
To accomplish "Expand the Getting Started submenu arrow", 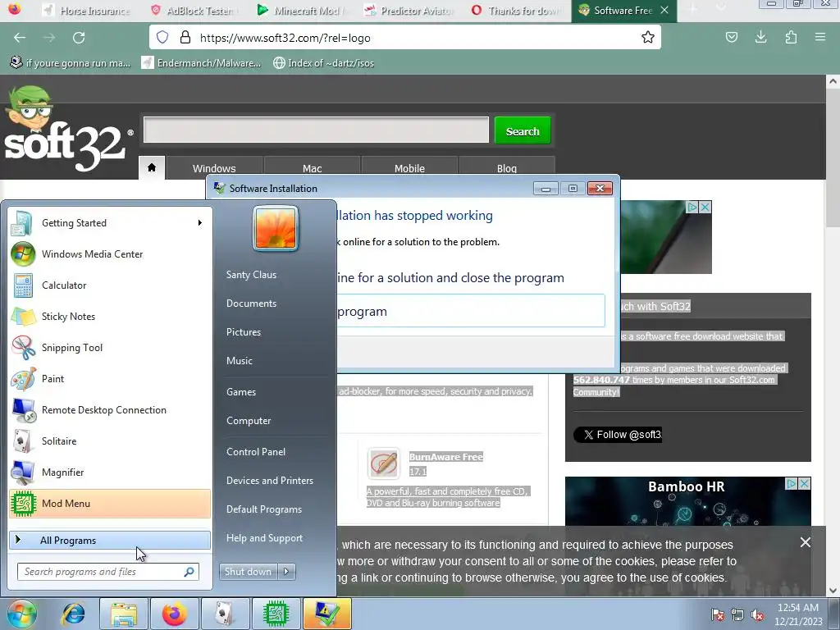I will [200, 223].
